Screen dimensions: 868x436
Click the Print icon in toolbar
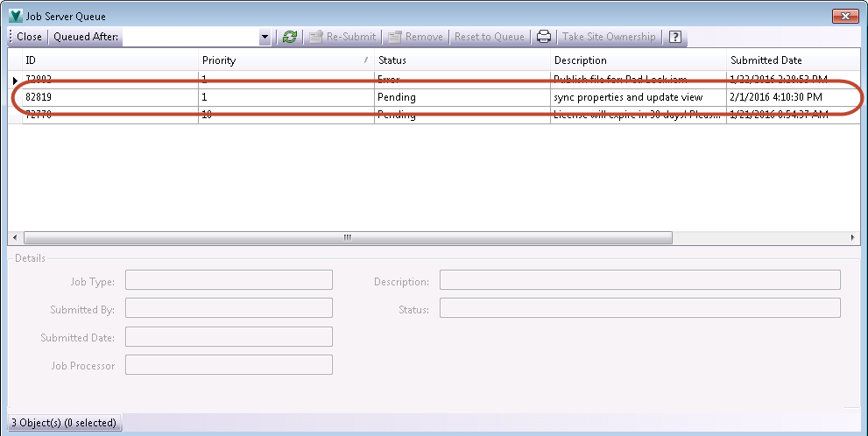(x=544, y=37)
